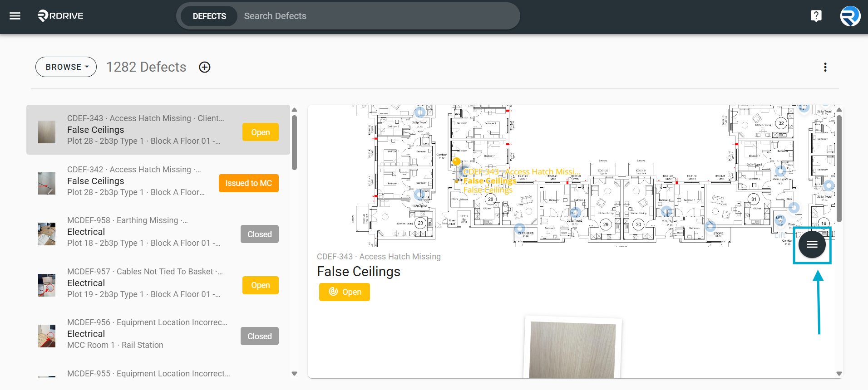868x390 pixels.
Task: Open MCDEF-956 Equipment Location thumbnail
Action: 47,336
